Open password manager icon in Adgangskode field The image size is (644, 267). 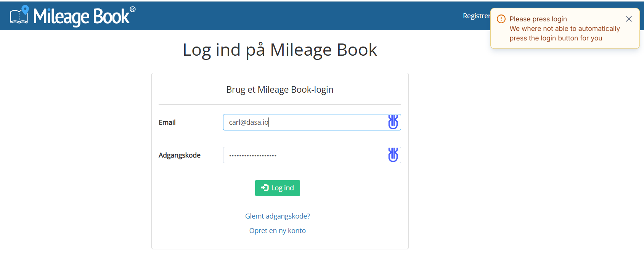click(x=393, y=155)
